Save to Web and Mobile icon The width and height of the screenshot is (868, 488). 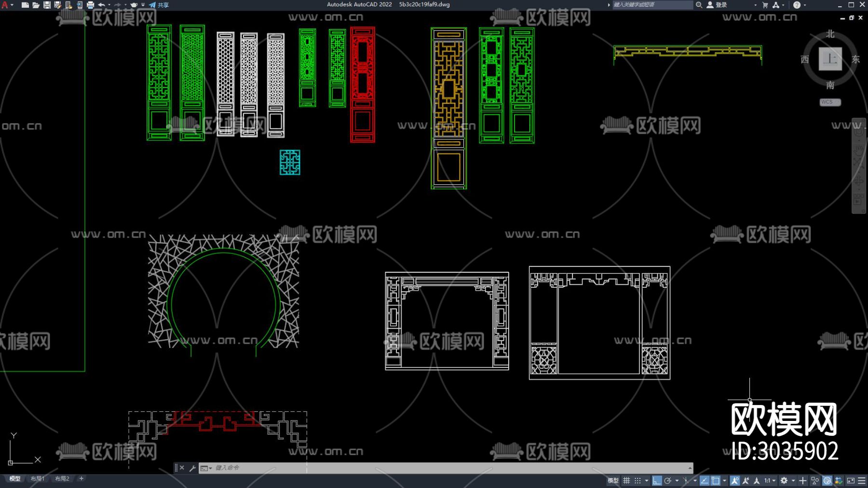[x=80, y=5]
